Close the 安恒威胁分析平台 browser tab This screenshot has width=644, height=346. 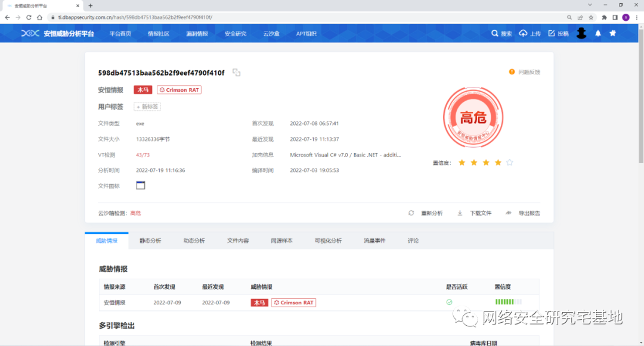[x=78, y=6]
